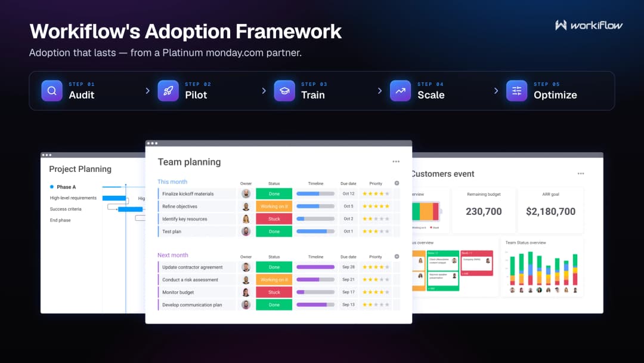Screen dimensions: 644x363
Task: Click owner avatar for Update contractor agreement
Action: coord(246,267)
